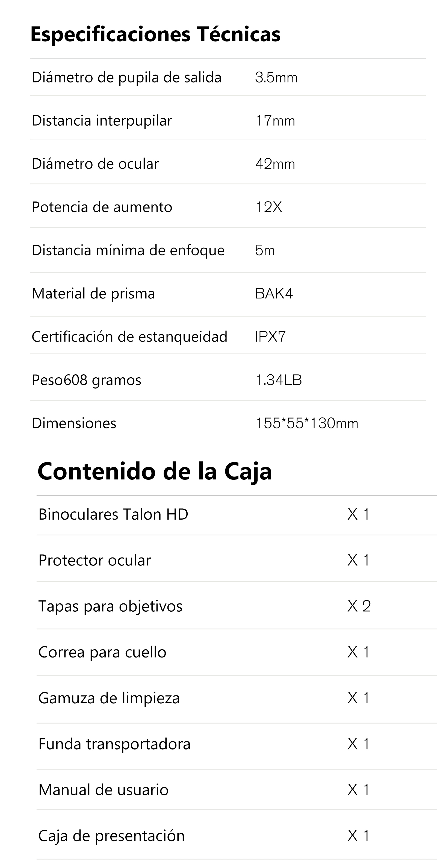Click the IPX7 waterproof rating value

click(x=270, y=337)
